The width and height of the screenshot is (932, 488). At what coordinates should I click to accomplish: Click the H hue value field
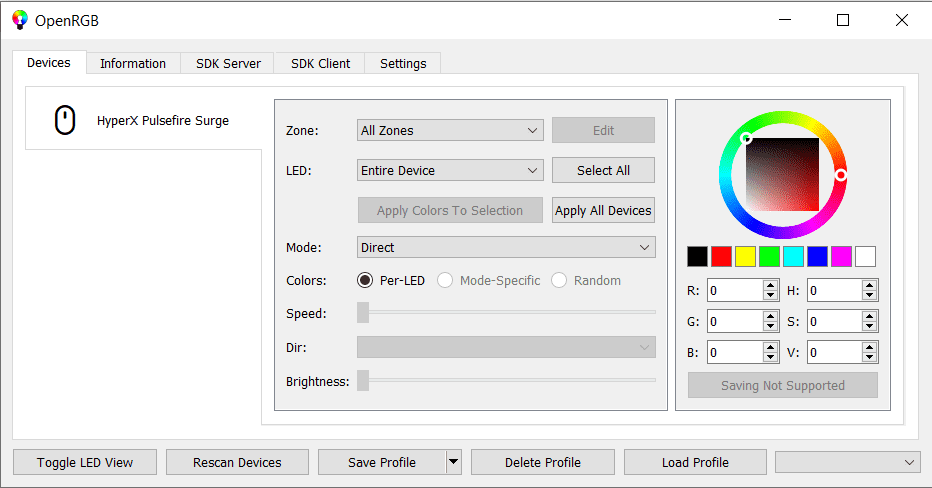click(x=835, y=291)
